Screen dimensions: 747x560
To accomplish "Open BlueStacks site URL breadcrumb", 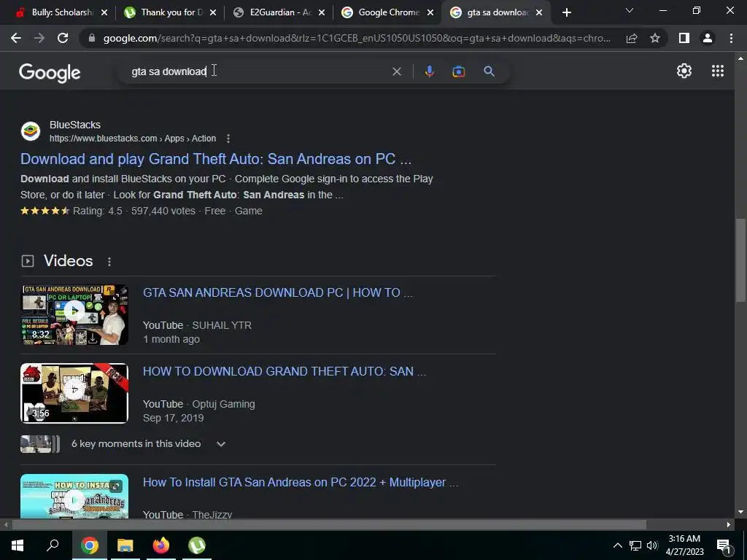I will point(133,139).
